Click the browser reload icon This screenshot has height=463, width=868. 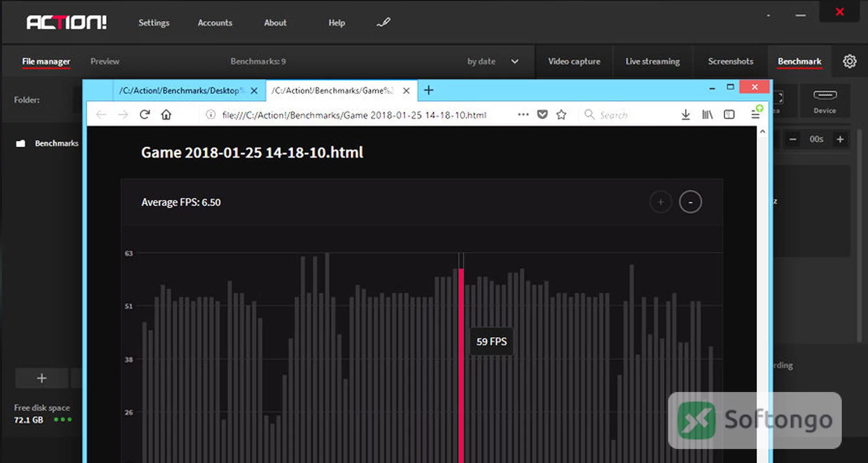[x=145, y=114]
